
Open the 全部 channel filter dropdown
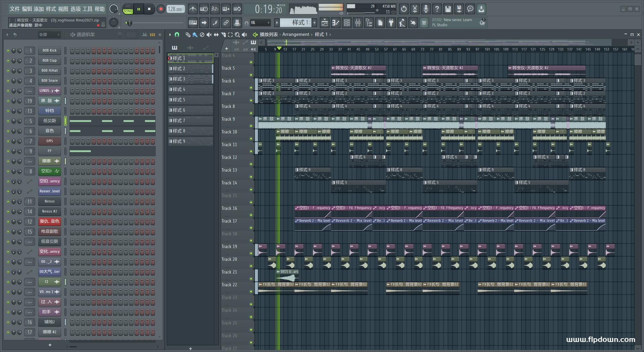coord(49,35)
